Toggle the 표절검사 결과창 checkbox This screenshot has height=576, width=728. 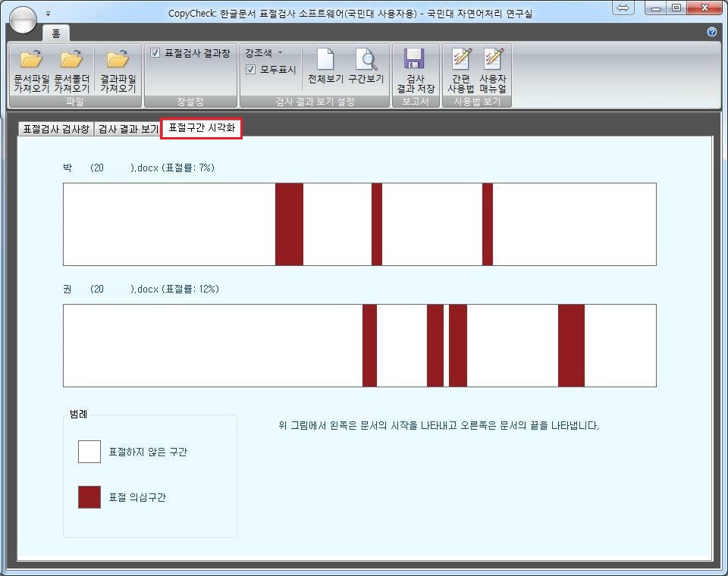coord(155,53)
